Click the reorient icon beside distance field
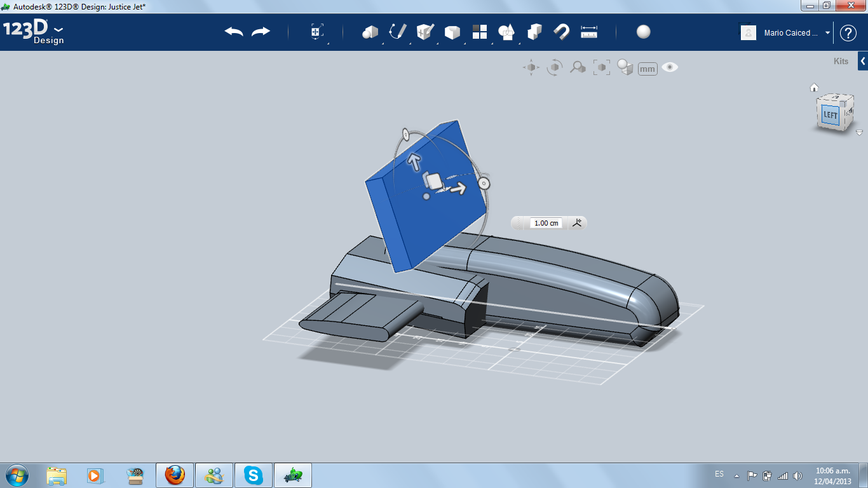 pos(577,222)
